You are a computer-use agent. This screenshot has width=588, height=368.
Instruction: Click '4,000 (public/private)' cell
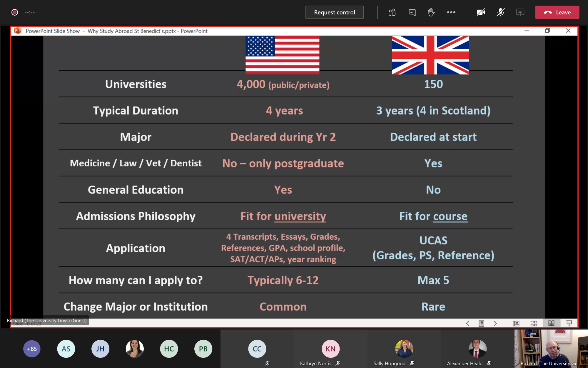coord(283,84)
